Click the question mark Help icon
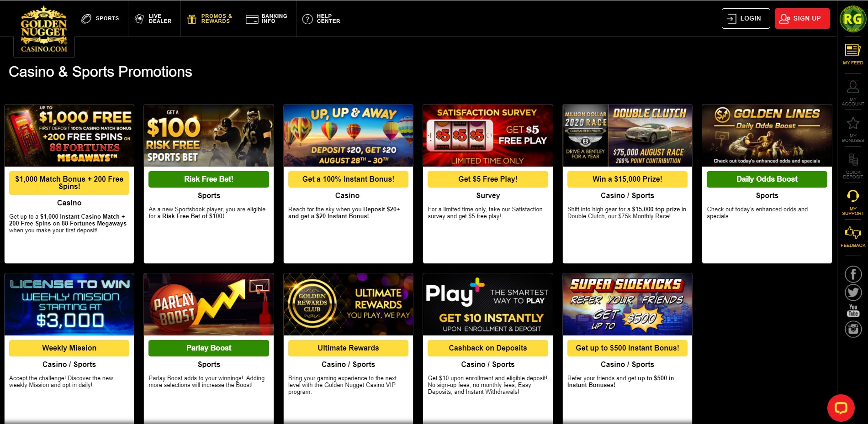This screenshot has height=424, width=868. pyautogui.click(x=307, y=19)
